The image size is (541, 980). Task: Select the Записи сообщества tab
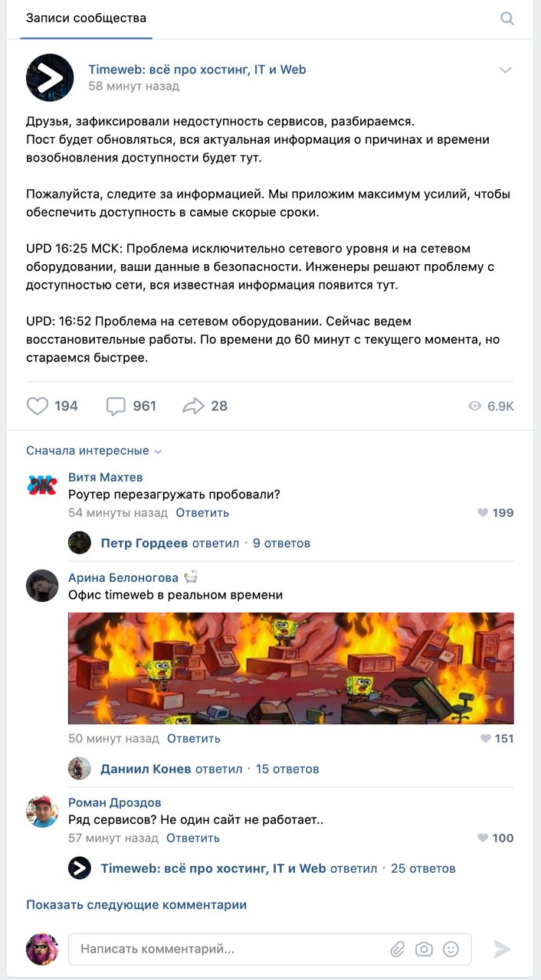(86, 18)
